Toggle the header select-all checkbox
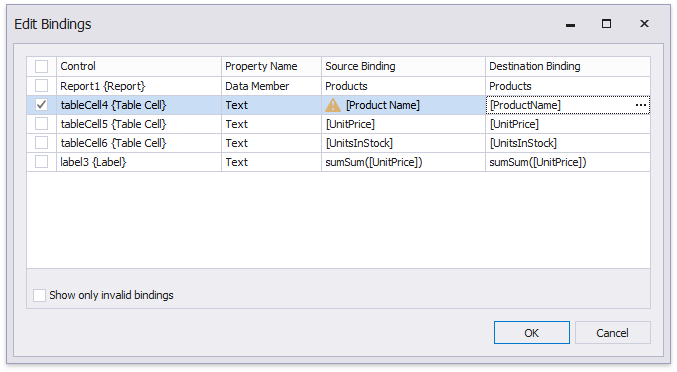Viewport: 677px width, 372px height. tap(41, 66)
